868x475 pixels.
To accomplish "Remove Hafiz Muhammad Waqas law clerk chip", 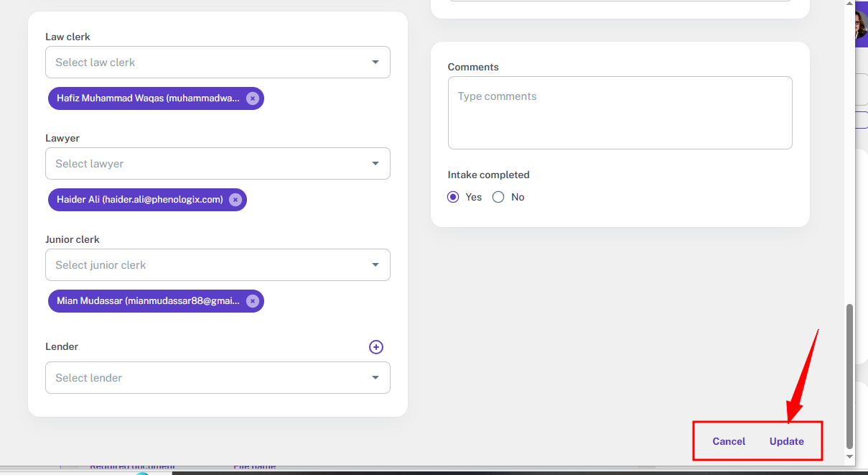I will pos(253,98).
